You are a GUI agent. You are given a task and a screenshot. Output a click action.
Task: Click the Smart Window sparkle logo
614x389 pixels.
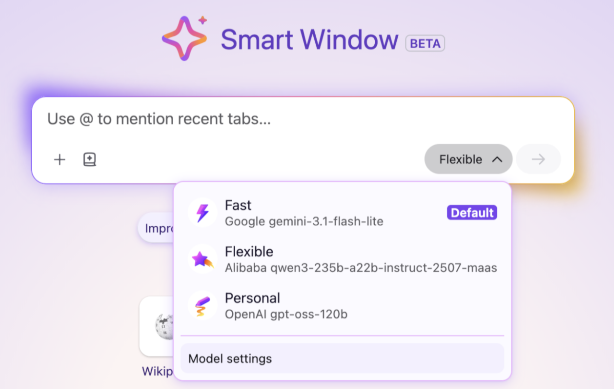coord(185,38)
